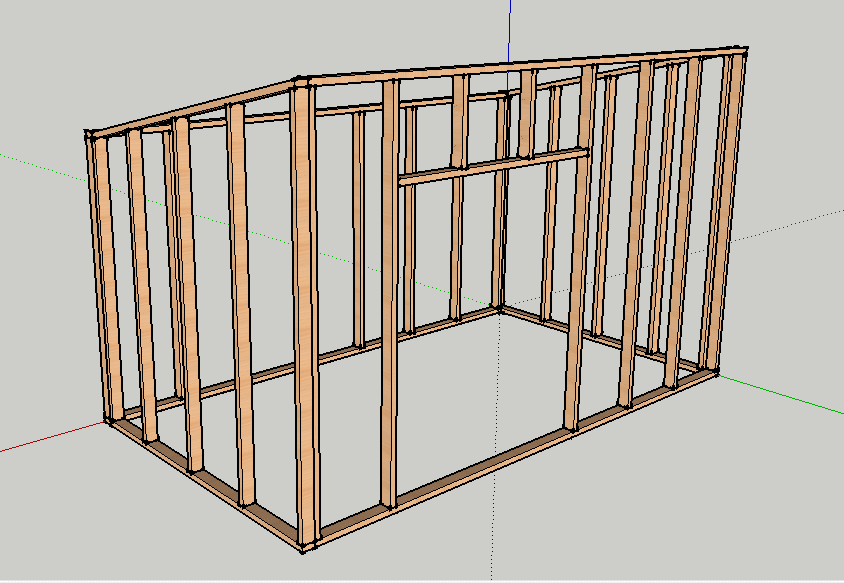Select the middle stud of the short left wall

pos(184,300)
